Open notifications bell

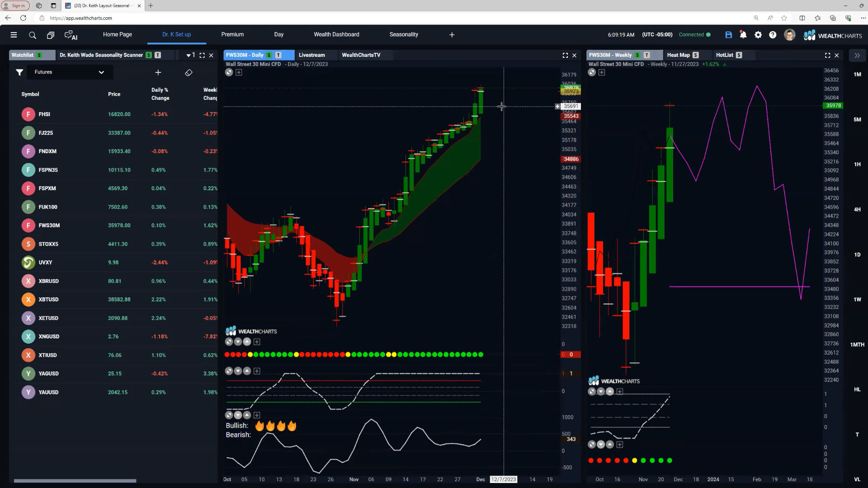[743, 35]
